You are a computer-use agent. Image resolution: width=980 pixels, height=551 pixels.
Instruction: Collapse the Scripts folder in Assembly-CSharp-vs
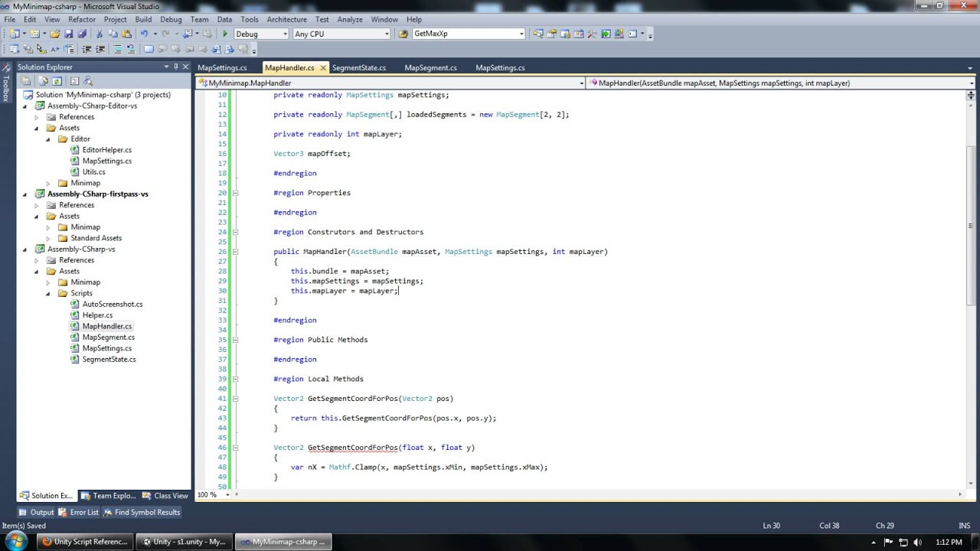pyautogui.click(x=47, y=293)
